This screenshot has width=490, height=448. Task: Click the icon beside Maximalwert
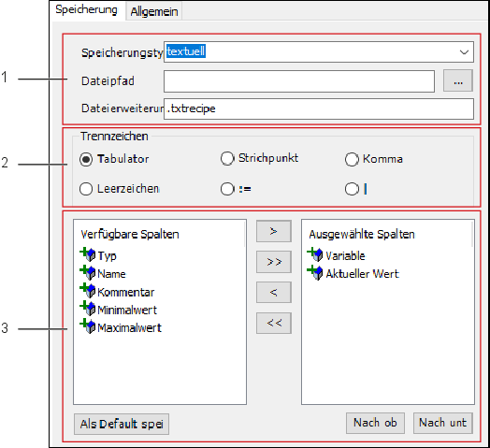(88, 326)
